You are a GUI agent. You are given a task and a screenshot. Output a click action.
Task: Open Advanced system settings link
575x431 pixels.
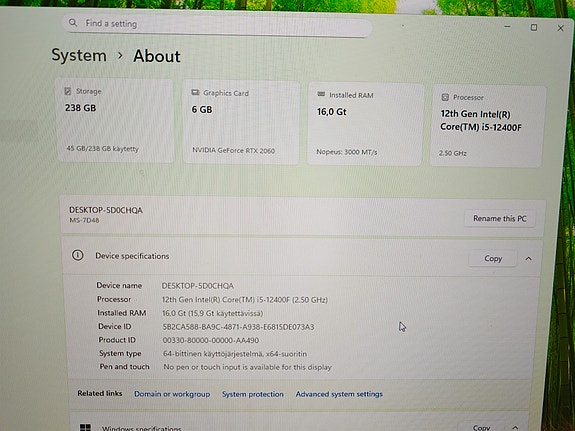click(339, 394)
